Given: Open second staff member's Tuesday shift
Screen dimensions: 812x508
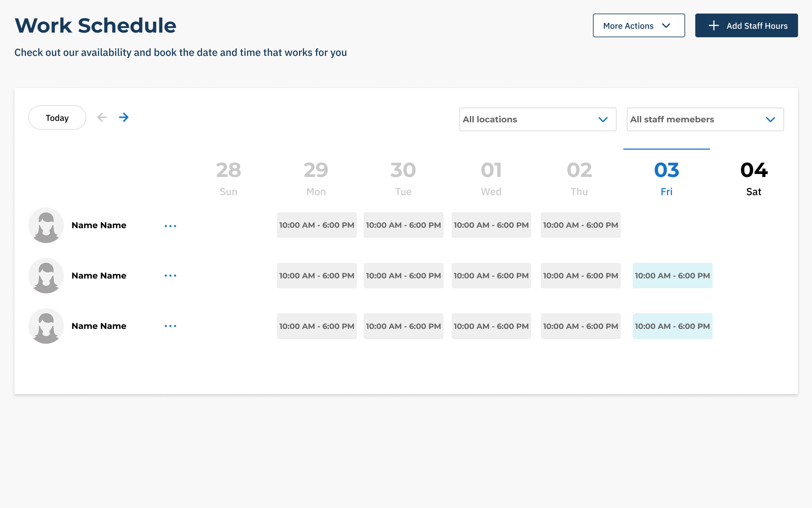Looking at the screenshot, I should pyautogui.click(x=403, y=276).
